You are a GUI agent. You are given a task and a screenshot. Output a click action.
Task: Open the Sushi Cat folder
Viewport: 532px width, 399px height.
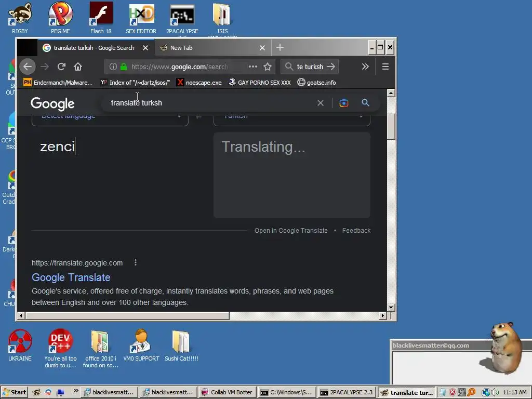181,345
